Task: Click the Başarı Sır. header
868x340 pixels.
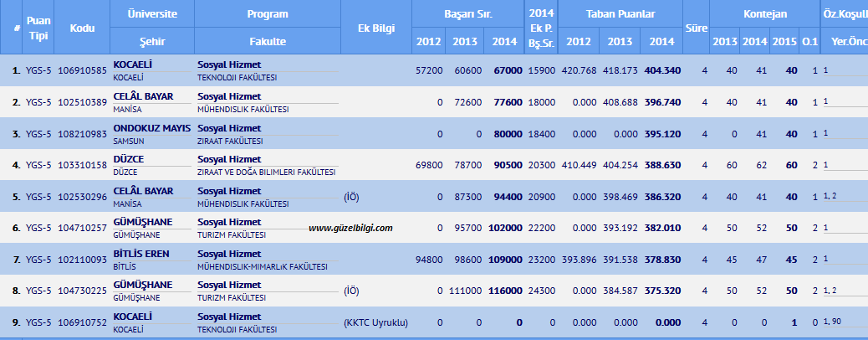Action: pos(467,14)
